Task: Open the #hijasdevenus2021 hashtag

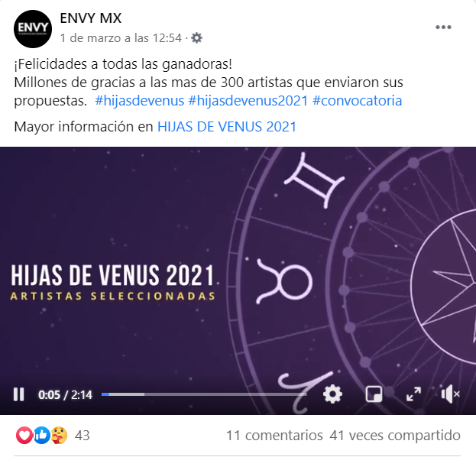Action: (x=248, y=101)
